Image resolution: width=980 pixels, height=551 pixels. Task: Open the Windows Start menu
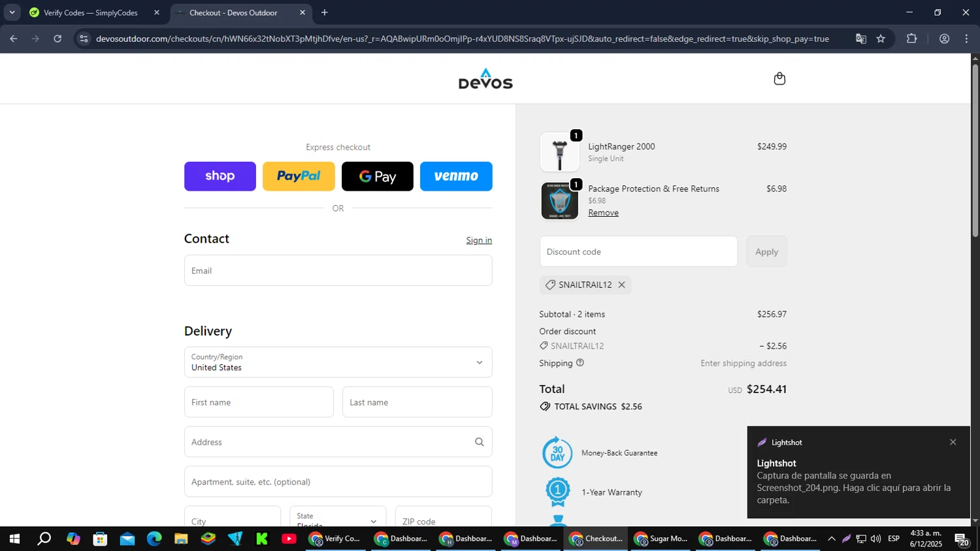point(14,539)
